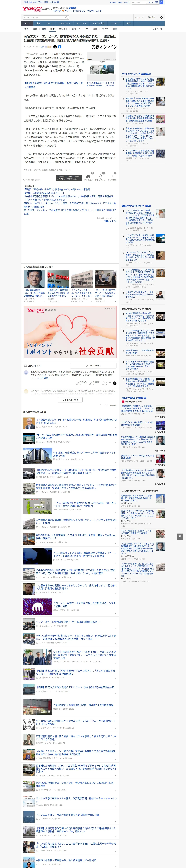Image resolution: width=186 pixels, height=868 pixels.
Task: React with 新しい視点 exclamation icon
Action: [x=112, y=176]
